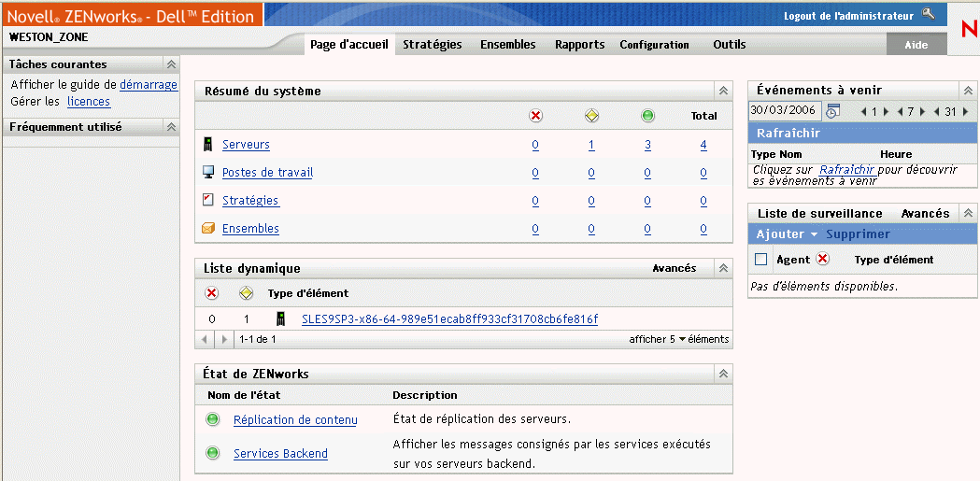The image size is (980, 481).
Task: Step back 7 days in Événements à venir
Action: pyautogui.click(x=900, y=112)
